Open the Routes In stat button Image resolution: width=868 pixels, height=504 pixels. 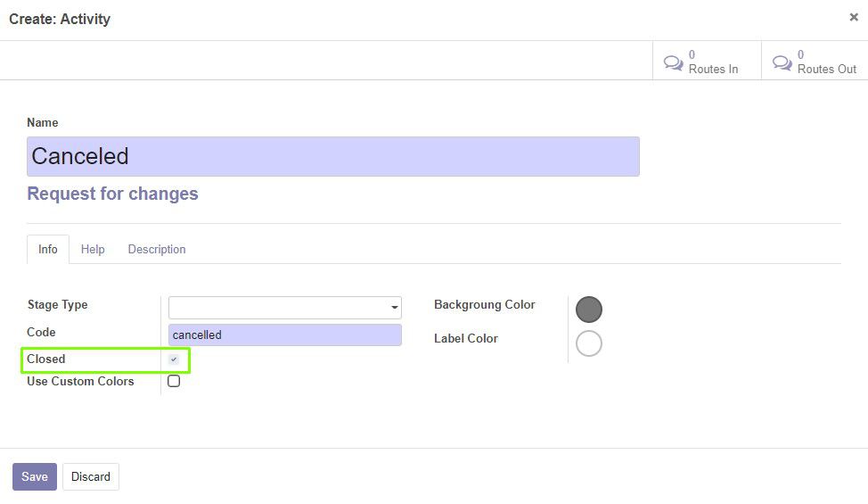click(x=707, y=61)
